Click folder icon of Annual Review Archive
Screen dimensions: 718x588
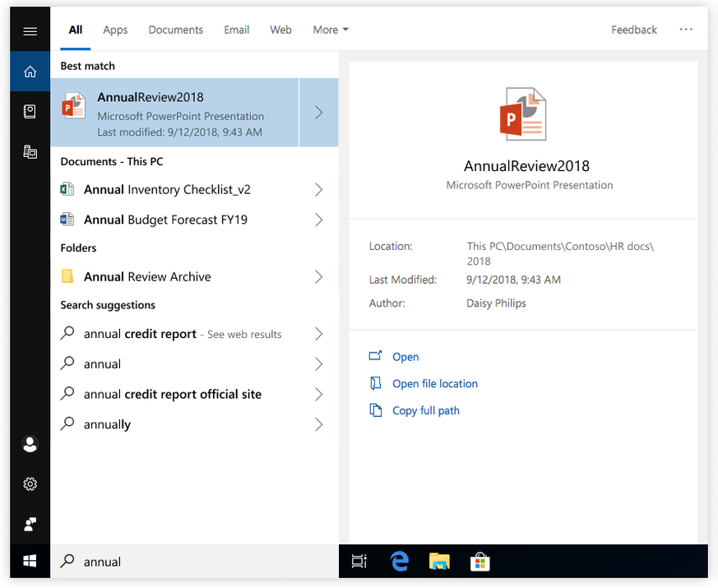pyautogui.click(x=67, y=276)
